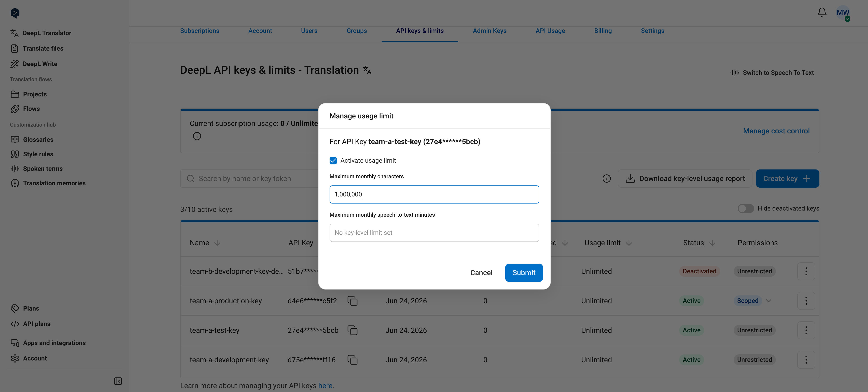
Task: Download key-level usage report
Action: click(x=685, y=179)
